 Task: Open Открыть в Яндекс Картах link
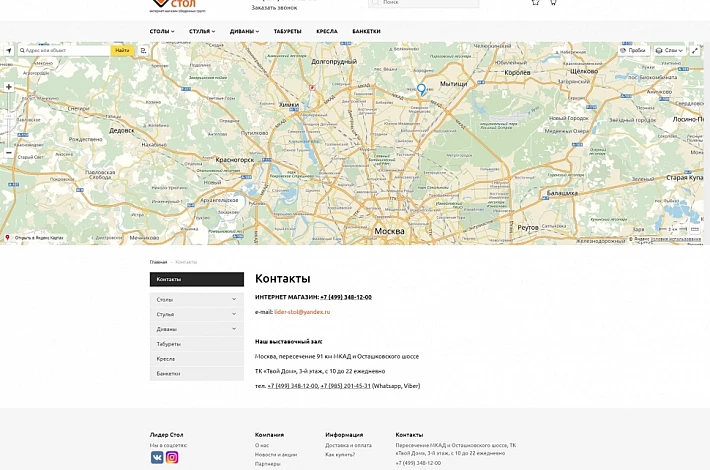[x=35, y=238]
